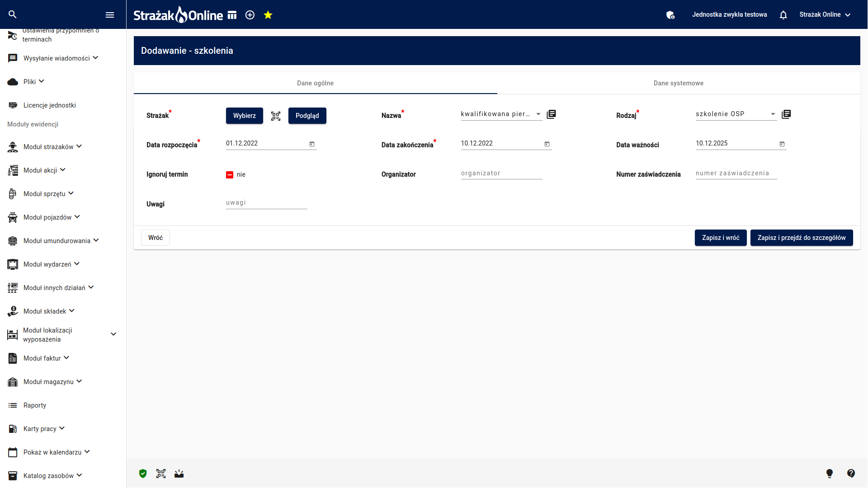This screenshot has width=868, height=488.
Task: Focus the Uwagi input field
Action: click(267, 203)
